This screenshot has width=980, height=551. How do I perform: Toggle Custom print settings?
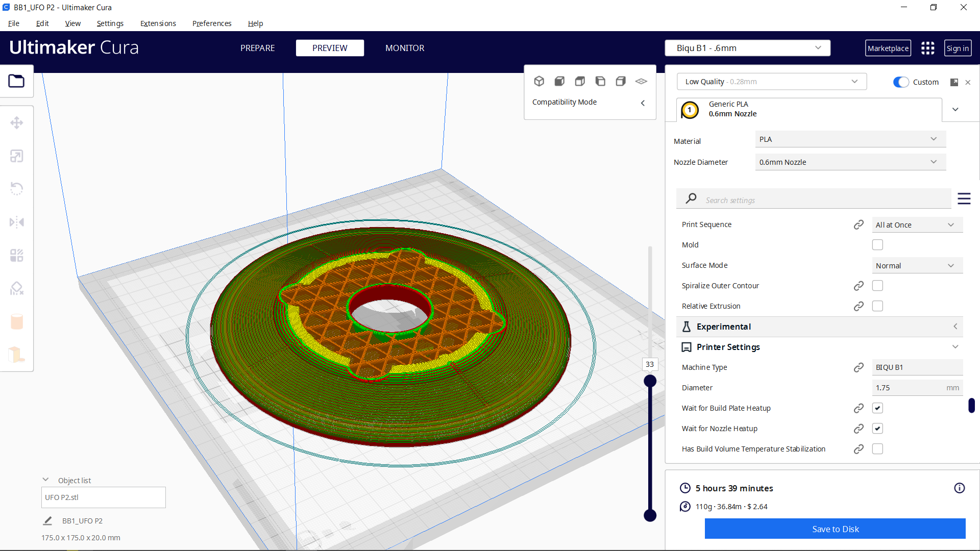click(x=901, y=82)
